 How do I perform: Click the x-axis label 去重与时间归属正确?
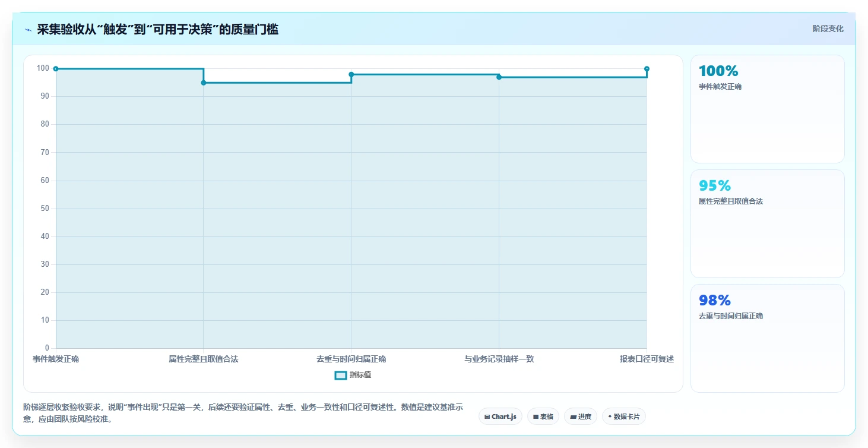click(351, 359)
